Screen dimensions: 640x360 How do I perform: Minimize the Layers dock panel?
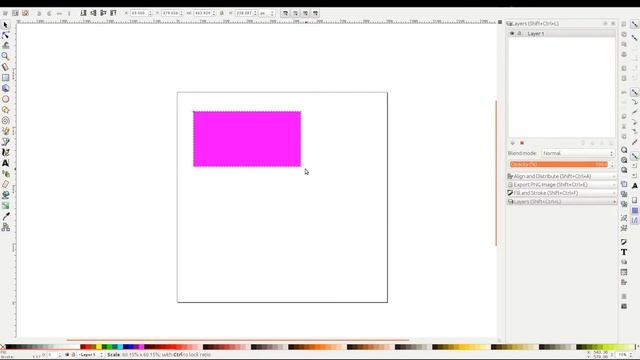(x=605, y=24)
